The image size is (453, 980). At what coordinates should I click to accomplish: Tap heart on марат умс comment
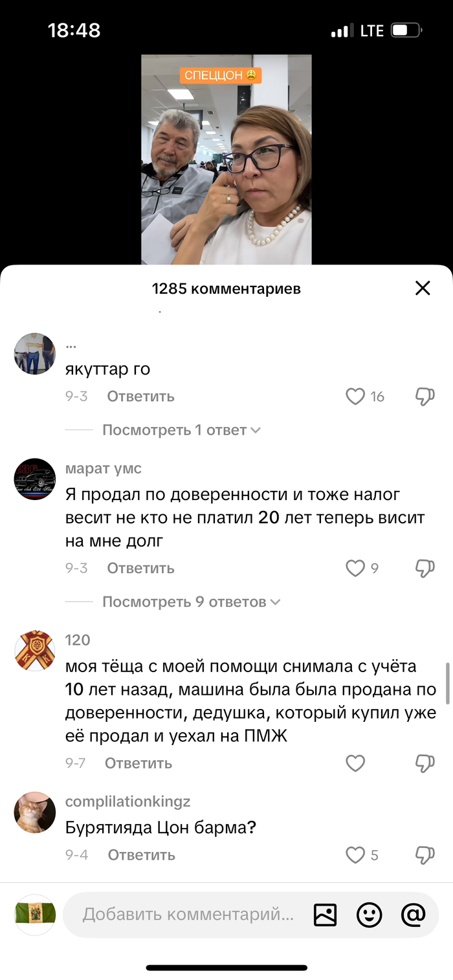[355, 569]
